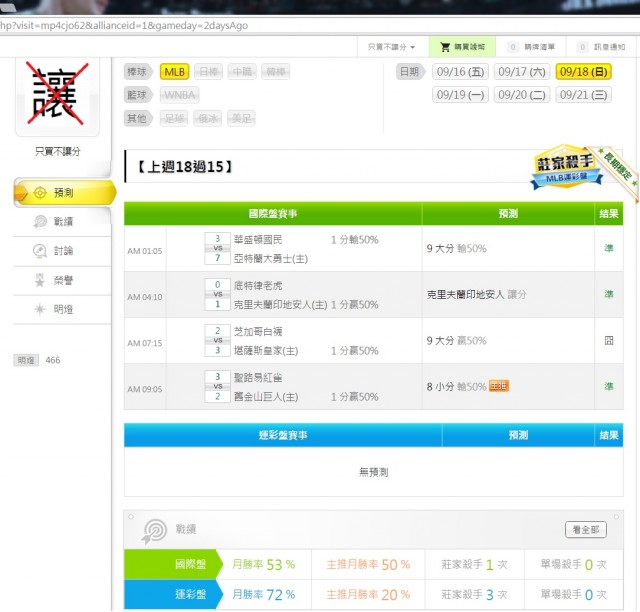Click the 讓 crossed-out profile avatar
Screen dimensions: 640x612
tap(57, 97)
